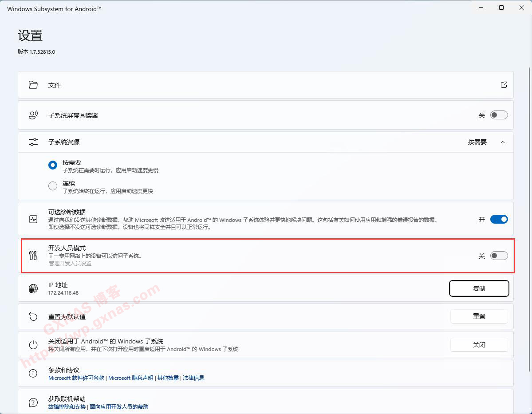Click the power icon for shutting down subsystem
Viewport: 532px width, 414px height.
point(33,345)
